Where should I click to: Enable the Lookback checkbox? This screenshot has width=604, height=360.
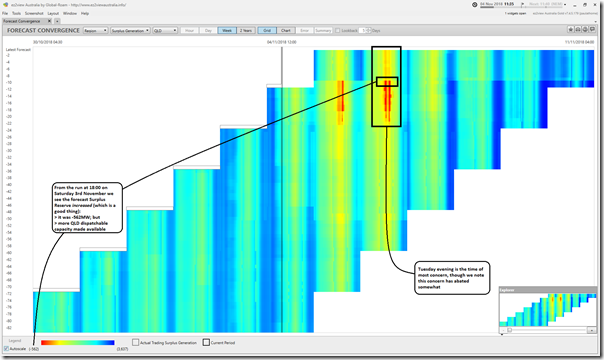pos(337,30)
